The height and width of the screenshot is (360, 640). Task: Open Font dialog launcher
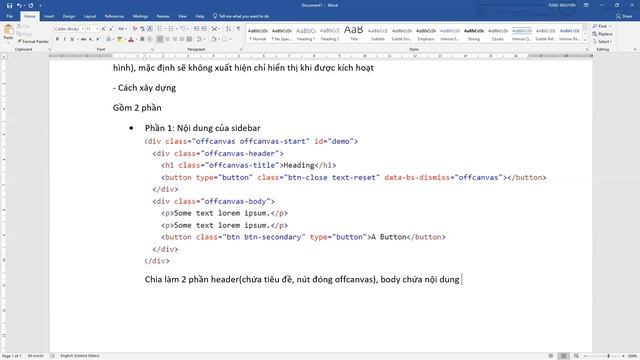[x=152, y=49]
